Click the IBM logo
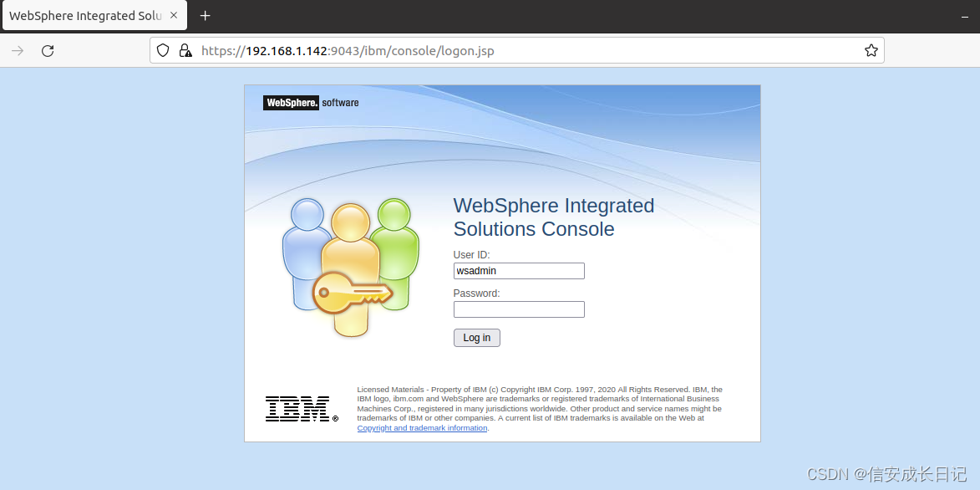This screenshot has height=490, width=980. pos(302,409)
